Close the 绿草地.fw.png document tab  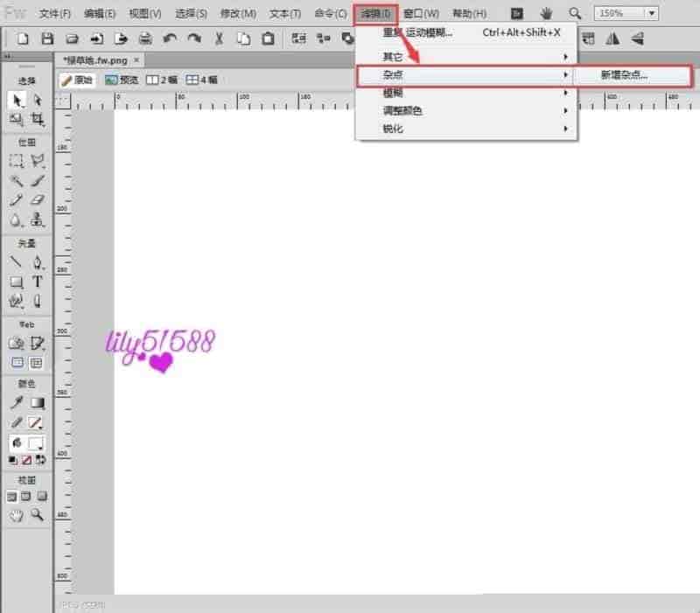tap(136, 59)
